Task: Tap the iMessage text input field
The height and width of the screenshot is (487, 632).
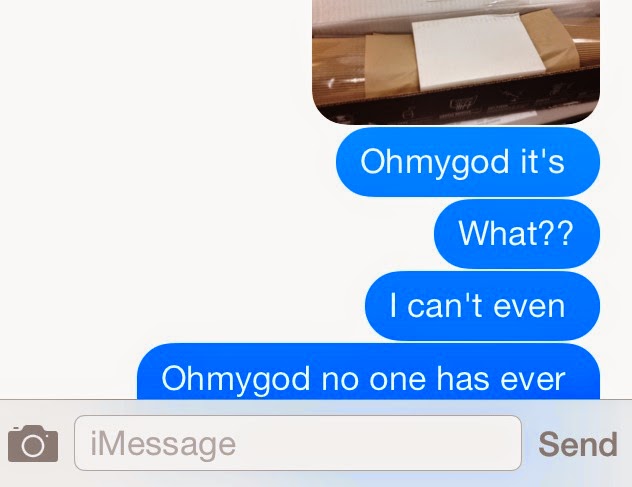Action: pos(298,443)
